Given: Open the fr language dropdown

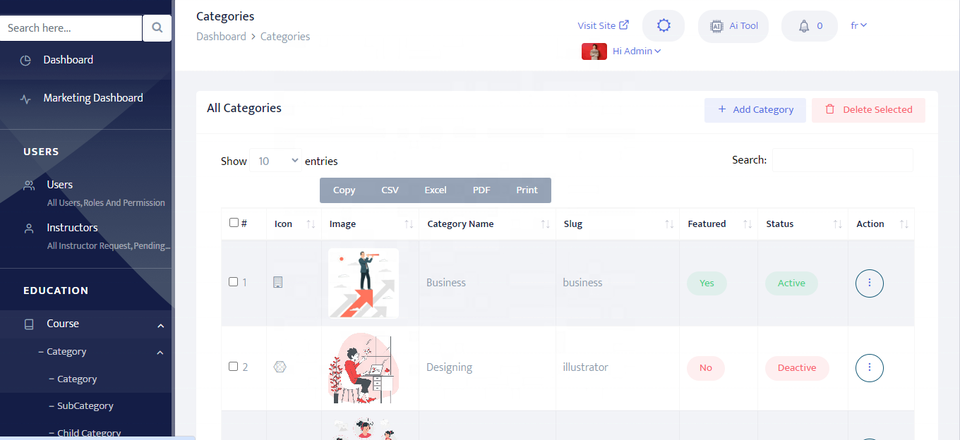Looking at the screenshot, I should (x=859, y=26).
